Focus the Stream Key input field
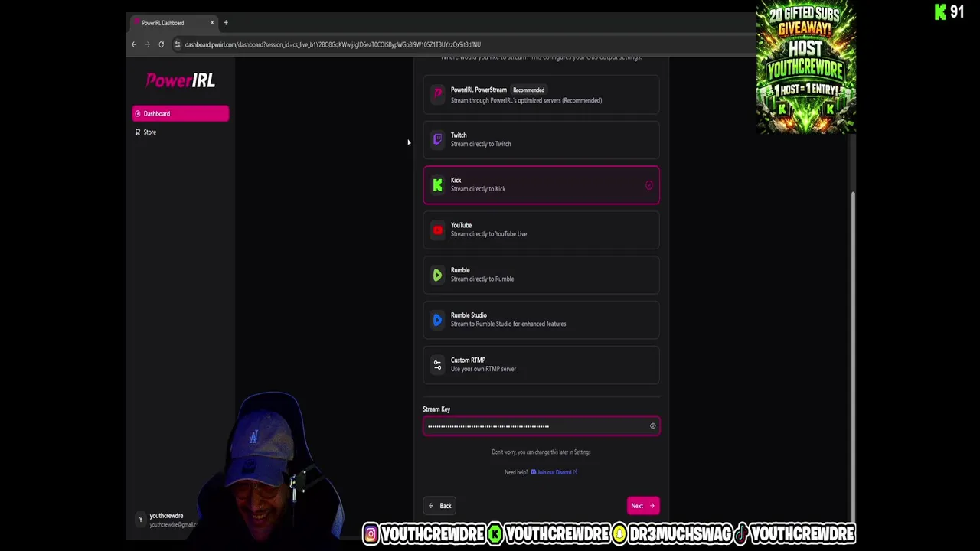Viewport: 980px width, 551px height. (x=541, y=426)
